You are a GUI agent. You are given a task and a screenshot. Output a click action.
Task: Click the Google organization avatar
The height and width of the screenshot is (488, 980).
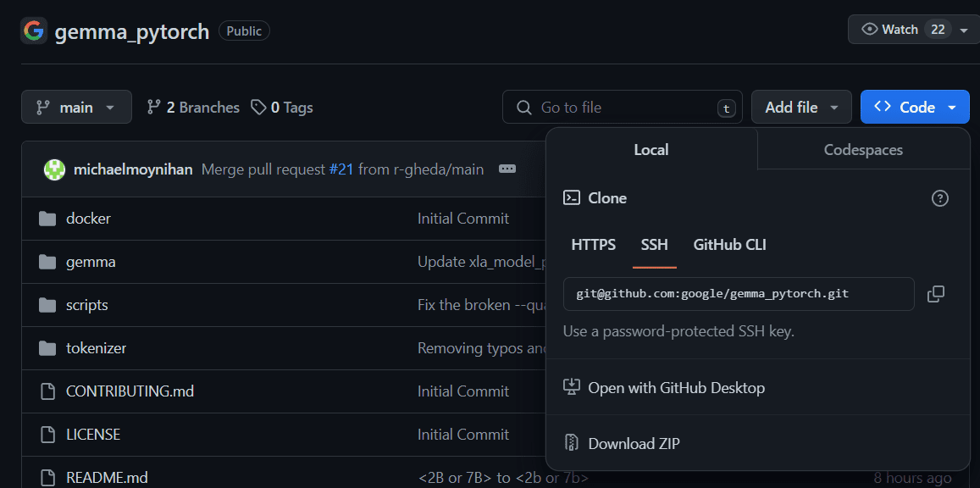[31, 30]
